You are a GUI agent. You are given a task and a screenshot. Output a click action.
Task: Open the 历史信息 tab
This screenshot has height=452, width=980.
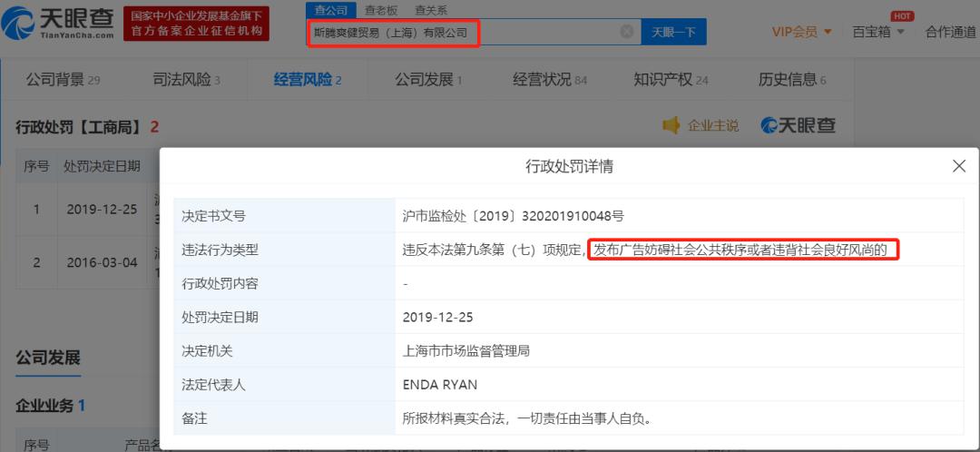pyautogui.click(x=792, y=79)
